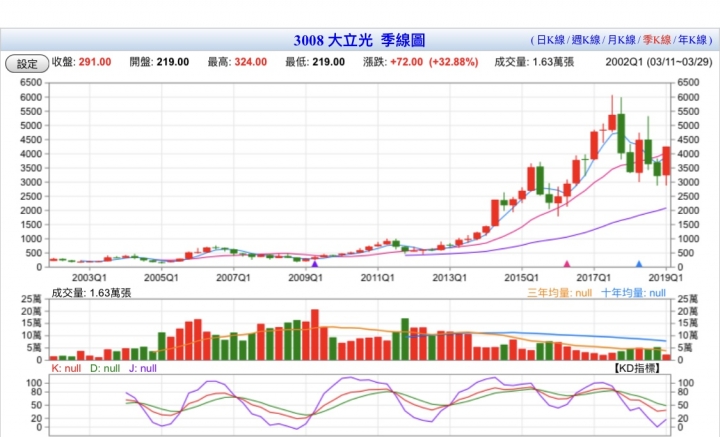Select the 季K線 quarterly chart link

(657, 40)
